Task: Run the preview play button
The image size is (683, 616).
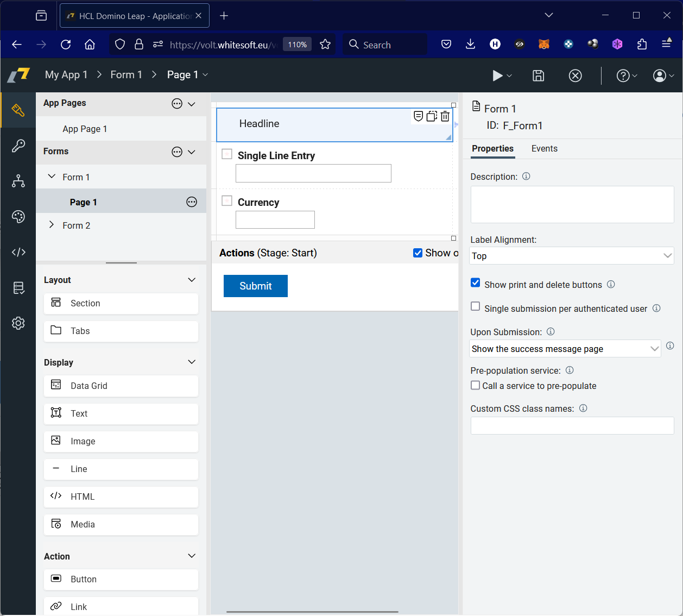Action: point(497,76)
